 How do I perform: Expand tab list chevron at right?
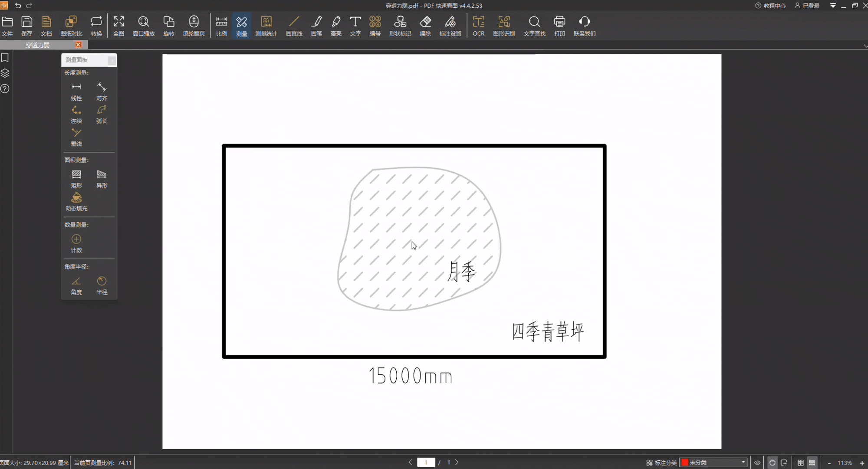tap(865, 46)
